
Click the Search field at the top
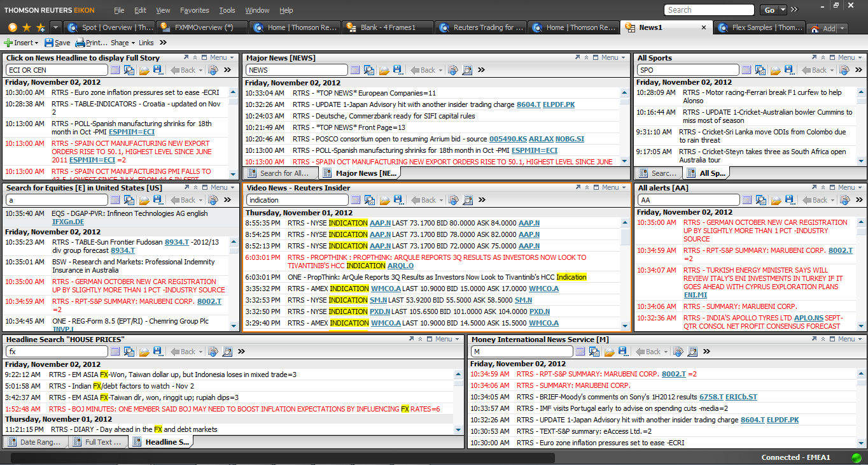pyautogui.click(x=709, y=10)
